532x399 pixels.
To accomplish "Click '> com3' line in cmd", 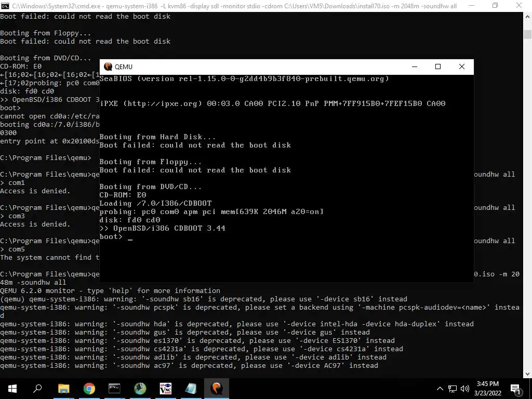I will coord(12,216).
